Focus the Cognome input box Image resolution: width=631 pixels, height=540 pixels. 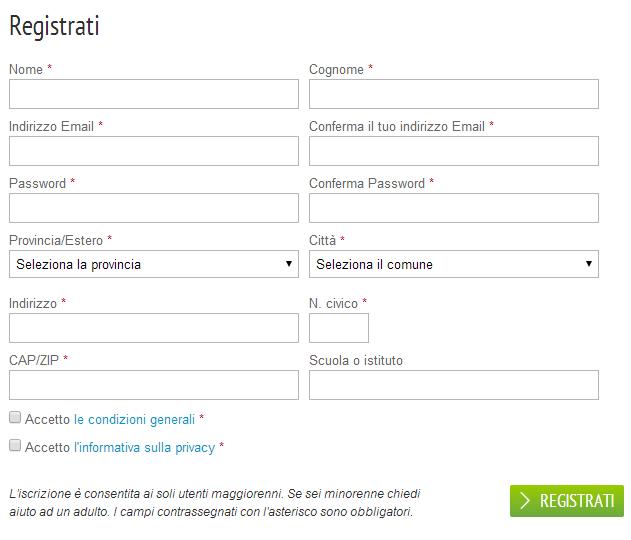click(454, 94)
